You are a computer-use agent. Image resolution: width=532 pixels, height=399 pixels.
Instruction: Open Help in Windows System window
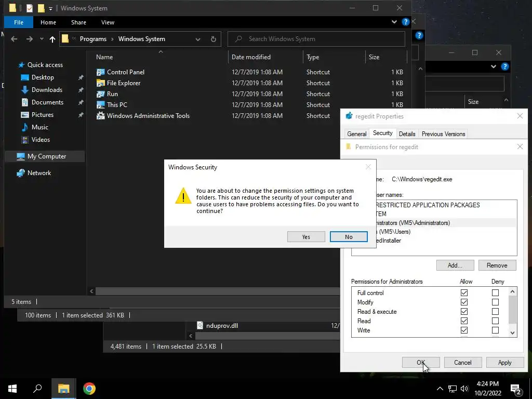click(x=405, y=22)
